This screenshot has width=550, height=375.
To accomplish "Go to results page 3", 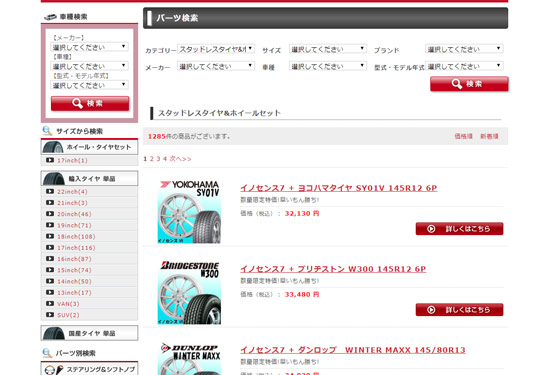I will 158,159.
